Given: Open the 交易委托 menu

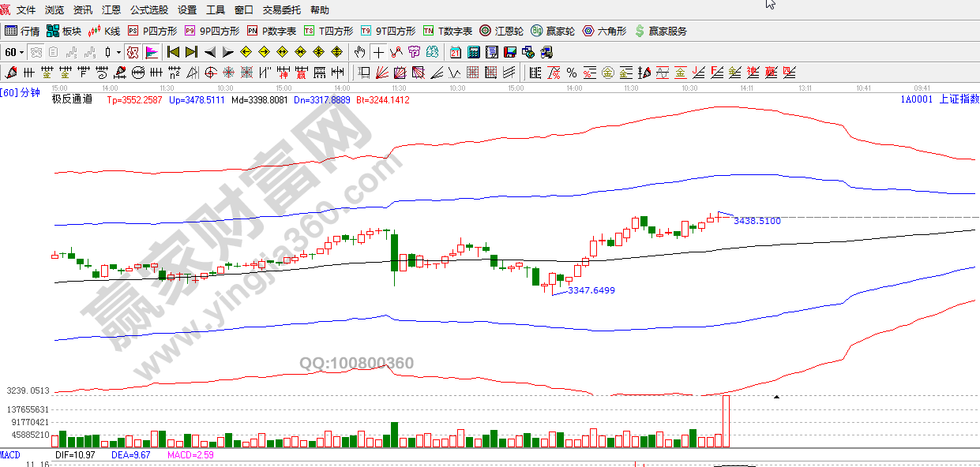Looking at the screenshot, I should 282,10.
